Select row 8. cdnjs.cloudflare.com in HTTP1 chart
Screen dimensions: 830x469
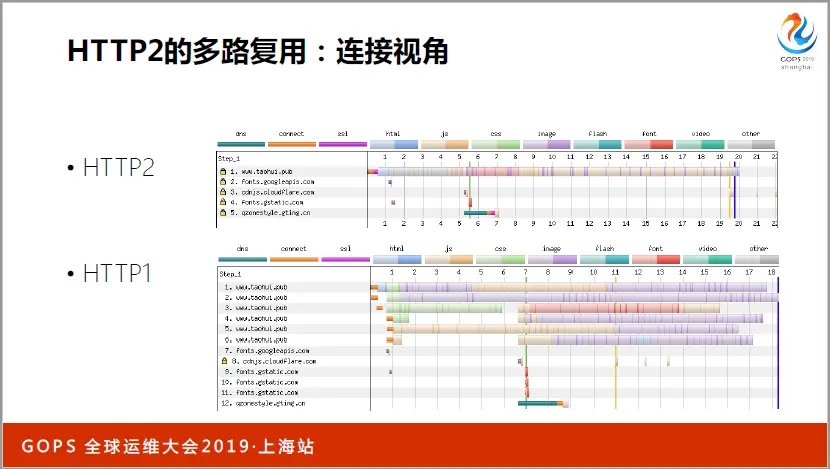499,361
